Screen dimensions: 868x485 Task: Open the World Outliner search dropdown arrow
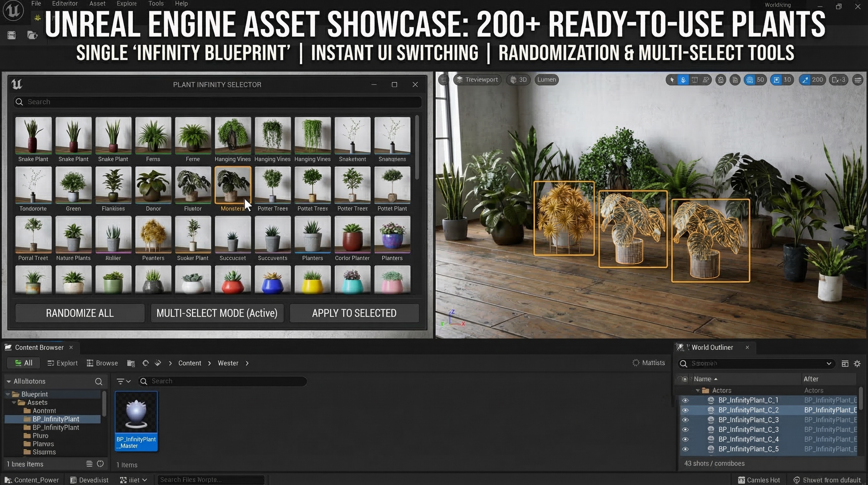tap(829, 363)
